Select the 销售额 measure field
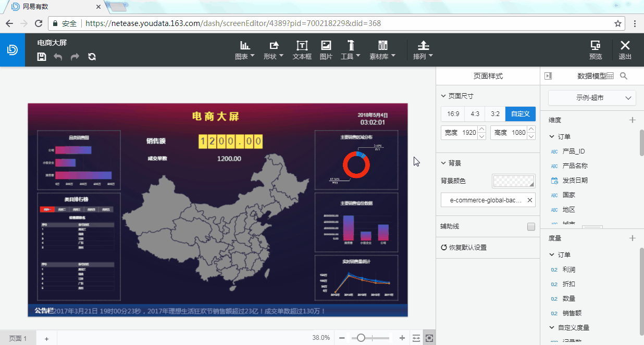The width and height of the screenshot is (644, 345). point(572,313)
